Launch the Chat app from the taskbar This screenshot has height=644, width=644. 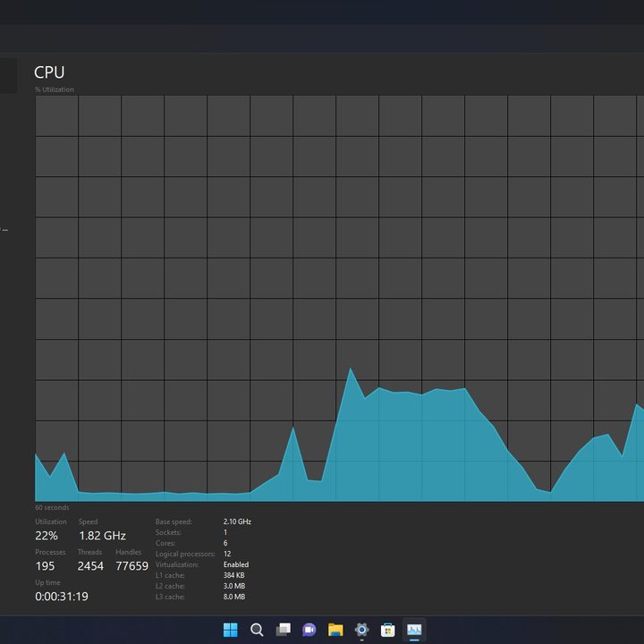point(309,630)
